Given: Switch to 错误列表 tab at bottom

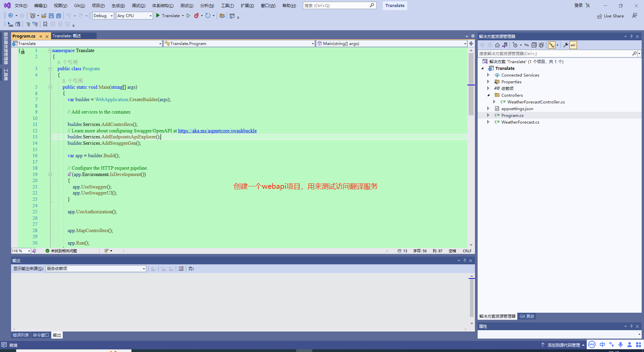Looking at the screenshot, I should 21,335.
